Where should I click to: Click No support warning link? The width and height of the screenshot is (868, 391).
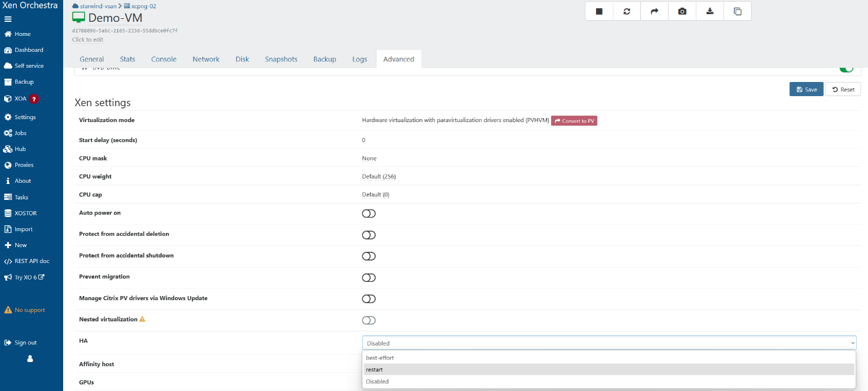25,310
